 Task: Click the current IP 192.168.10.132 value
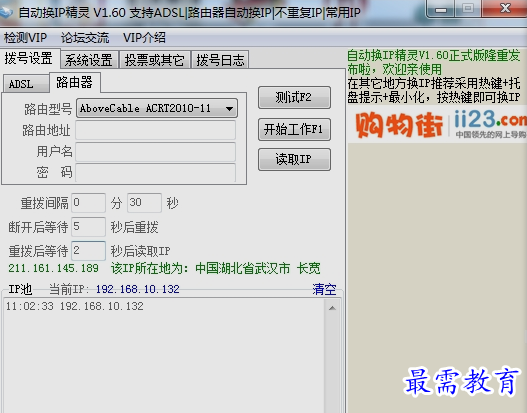[137, 289]
